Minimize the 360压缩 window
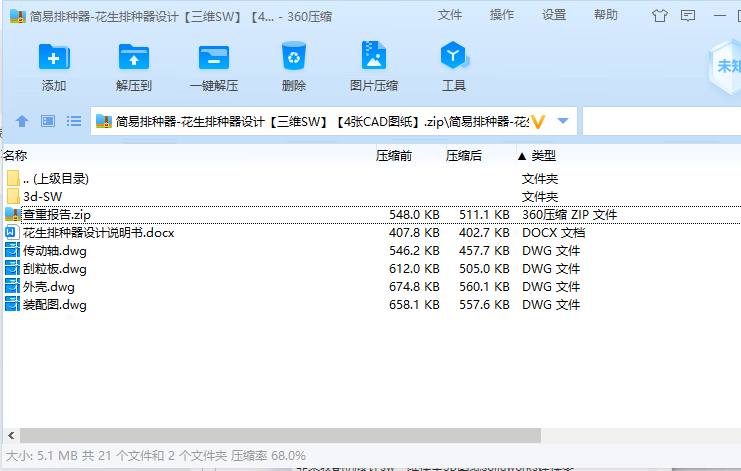The height and width of the screenshot is (471, 741). point(719,16)
